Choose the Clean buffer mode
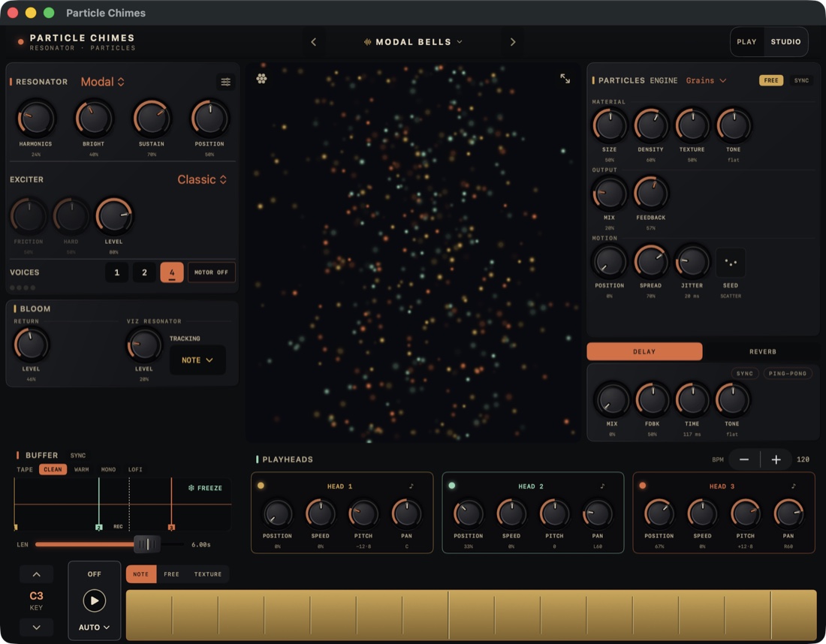This screenshot has width=826, height=644. point(53,470)
